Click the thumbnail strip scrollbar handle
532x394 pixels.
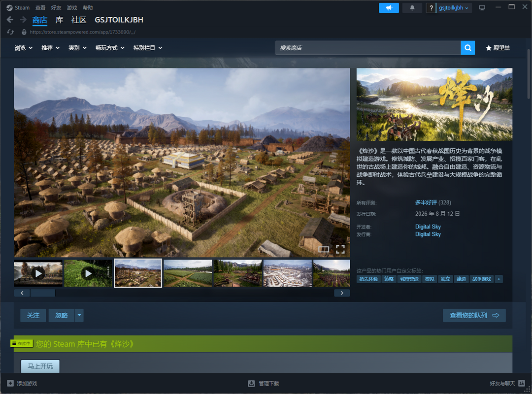point(43,293)
